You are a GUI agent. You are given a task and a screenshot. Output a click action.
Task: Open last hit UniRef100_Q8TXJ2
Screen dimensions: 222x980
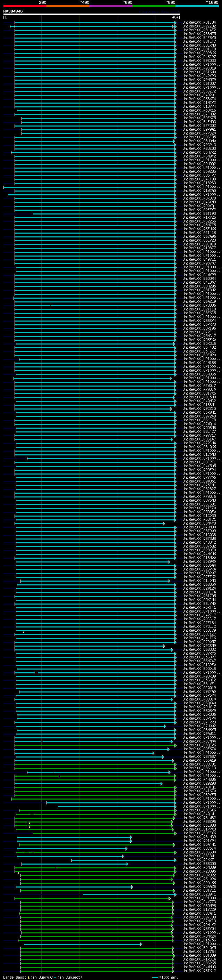[199, 971]
